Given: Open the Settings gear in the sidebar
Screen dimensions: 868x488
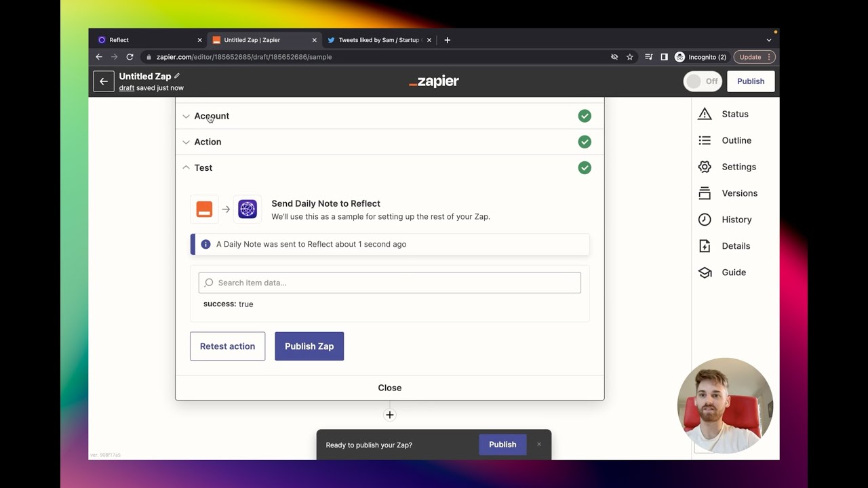Looking at the screenshot, I should (705, 167).
